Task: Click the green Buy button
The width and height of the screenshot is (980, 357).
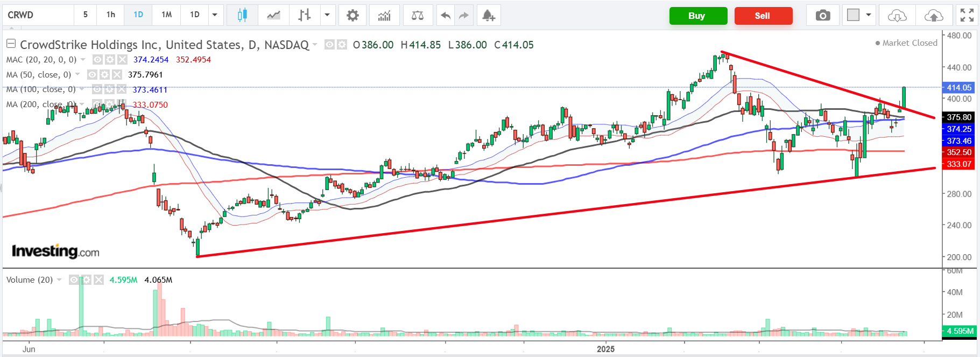Action: click(698, 16)
